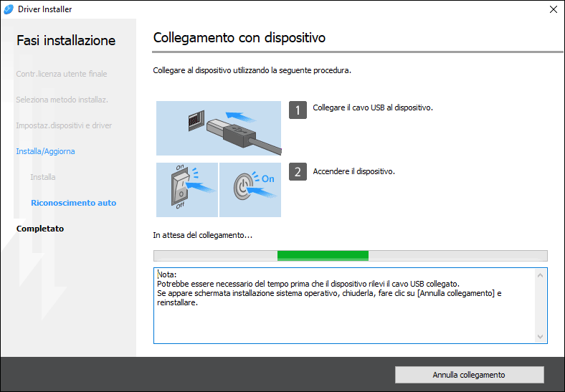Select 'Impostaz.dispositivi e driver' step
The image size is (565, 392).
64,125
